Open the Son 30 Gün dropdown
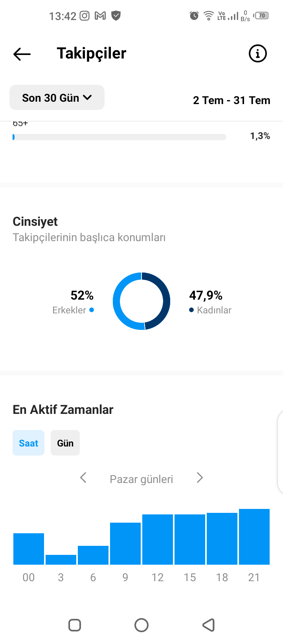The image size is (283, 644). (x=57, y=97)
